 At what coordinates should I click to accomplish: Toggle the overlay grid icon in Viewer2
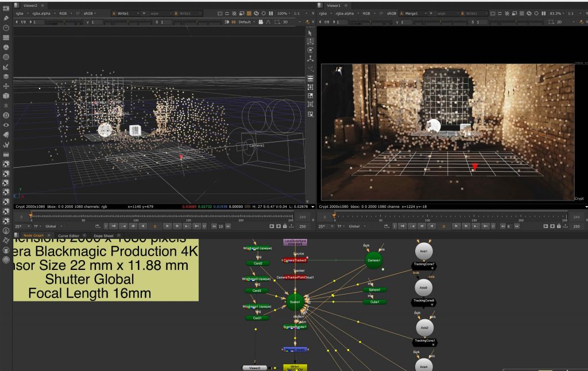coord(233,22)
